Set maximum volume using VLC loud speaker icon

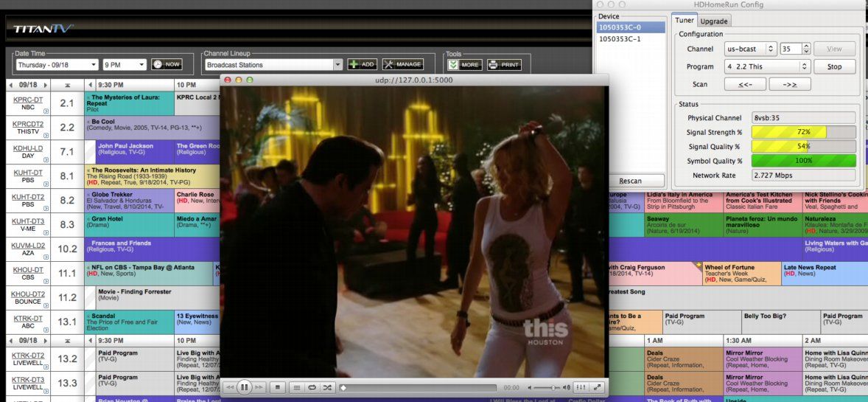click(567, 387)
